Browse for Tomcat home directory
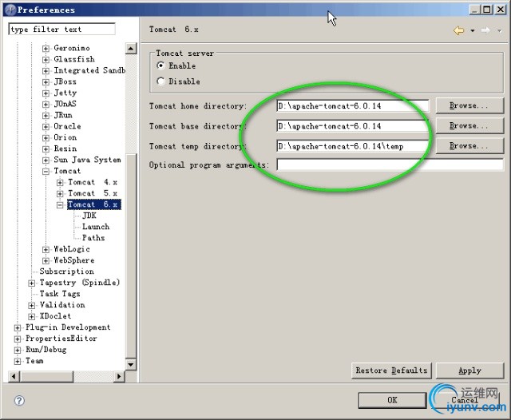Image resolution: width=511 pixels, height=420 pixels. 469,105
